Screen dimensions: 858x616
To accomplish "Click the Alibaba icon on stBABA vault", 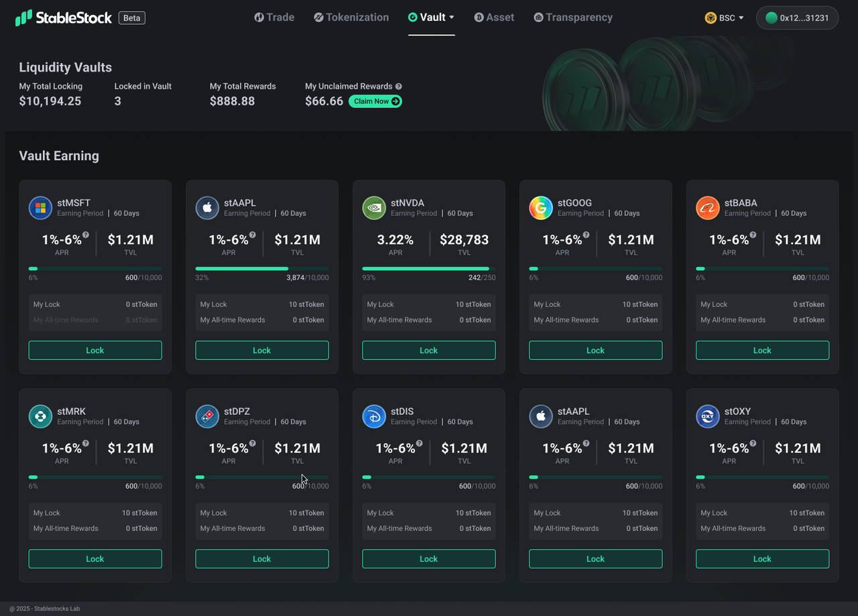I will coord(708,208).
